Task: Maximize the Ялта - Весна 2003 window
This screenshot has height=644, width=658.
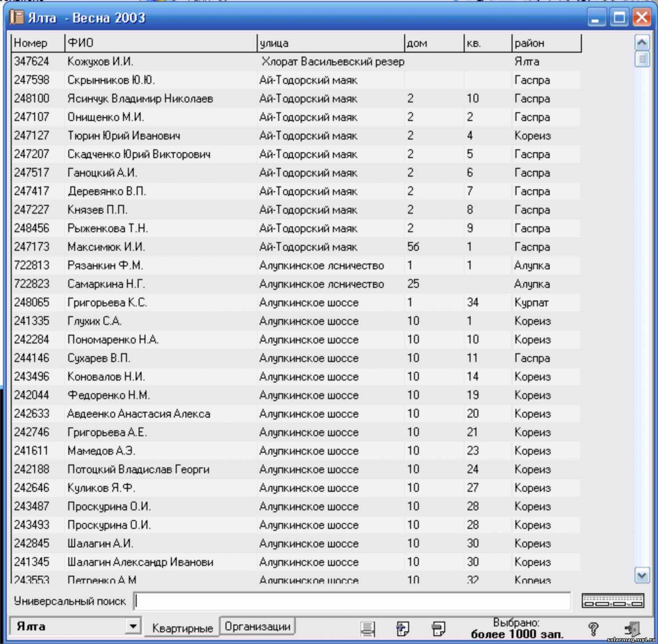Action: coord(619,18)
